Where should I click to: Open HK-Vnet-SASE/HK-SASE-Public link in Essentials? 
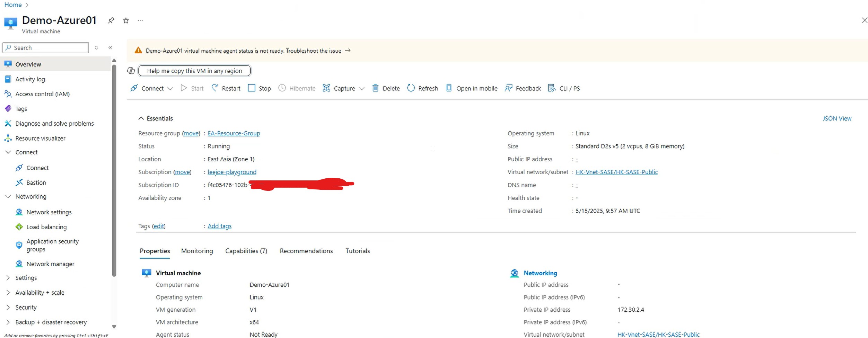pyautogui.click(x=616, y=172)
